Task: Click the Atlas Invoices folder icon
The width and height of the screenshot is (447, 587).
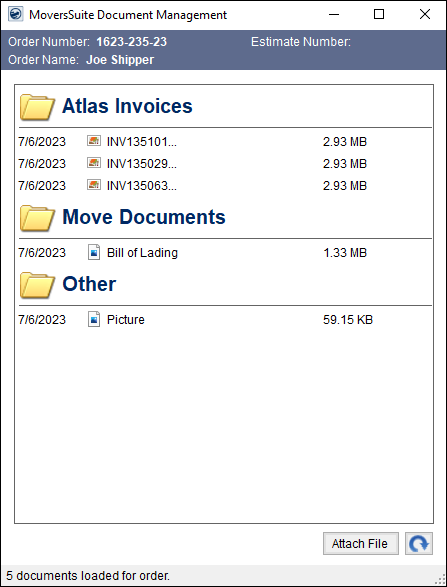Action: [x=37, y=107]
